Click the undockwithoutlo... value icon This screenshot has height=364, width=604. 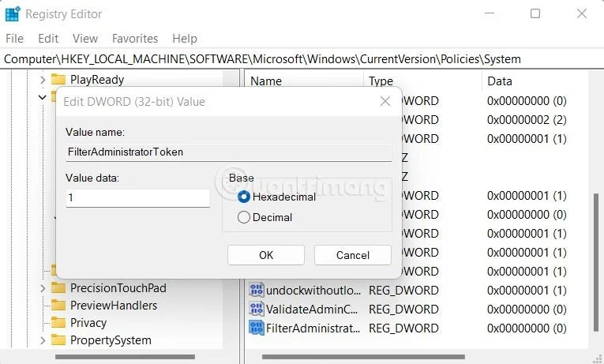click(x=256, y=290)
